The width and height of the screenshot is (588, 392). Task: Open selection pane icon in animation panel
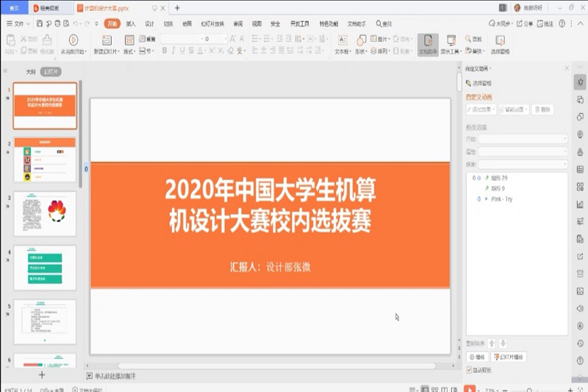[468, 84]
